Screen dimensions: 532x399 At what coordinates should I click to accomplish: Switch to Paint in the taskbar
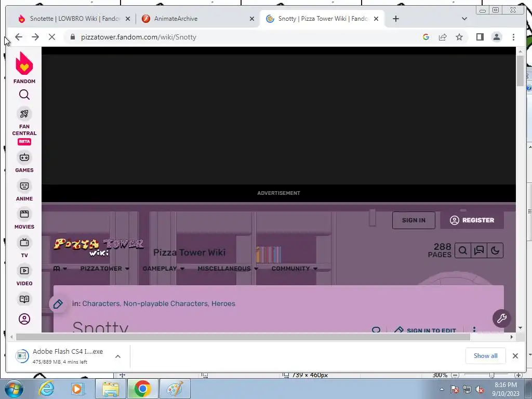pos(175,389)
